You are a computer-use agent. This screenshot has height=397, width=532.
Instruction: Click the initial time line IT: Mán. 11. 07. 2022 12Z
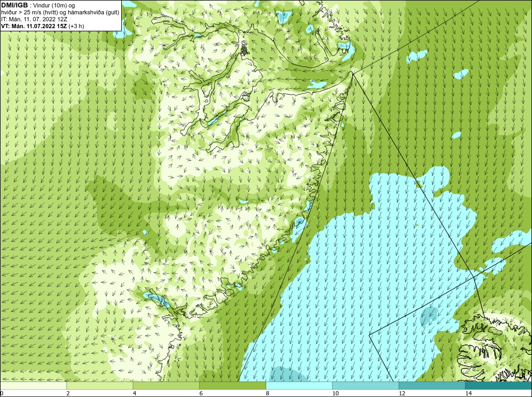(x=34, y=19)
